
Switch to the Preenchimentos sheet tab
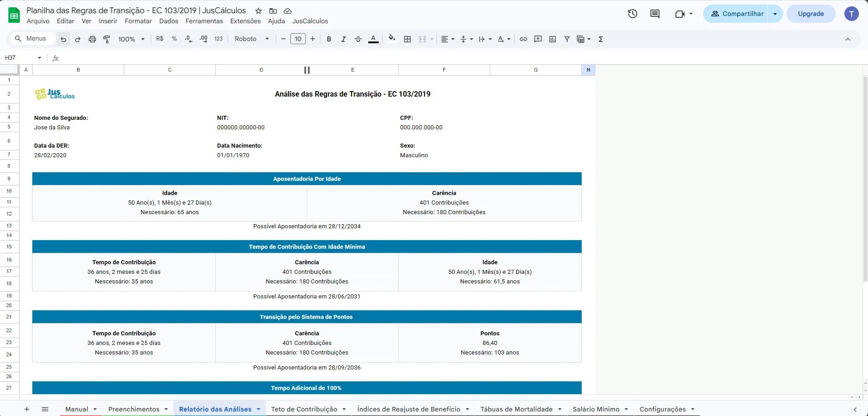134,409
